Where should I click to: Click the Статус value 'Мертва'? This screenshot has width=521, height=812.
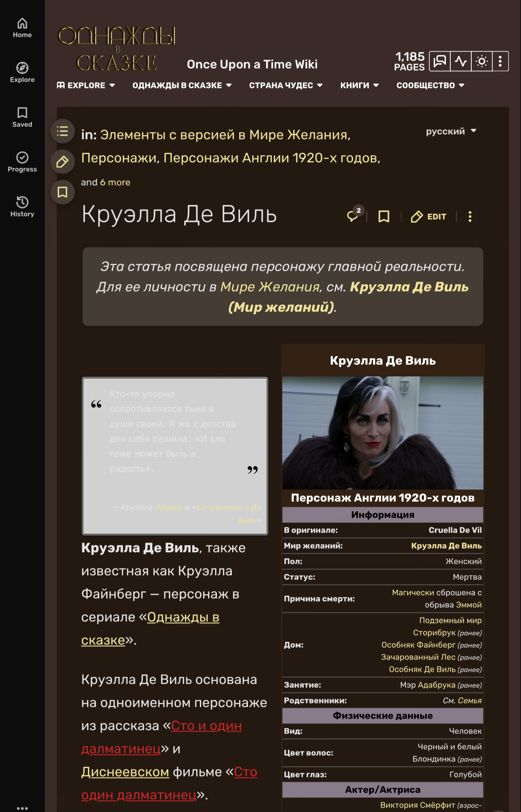467,577
